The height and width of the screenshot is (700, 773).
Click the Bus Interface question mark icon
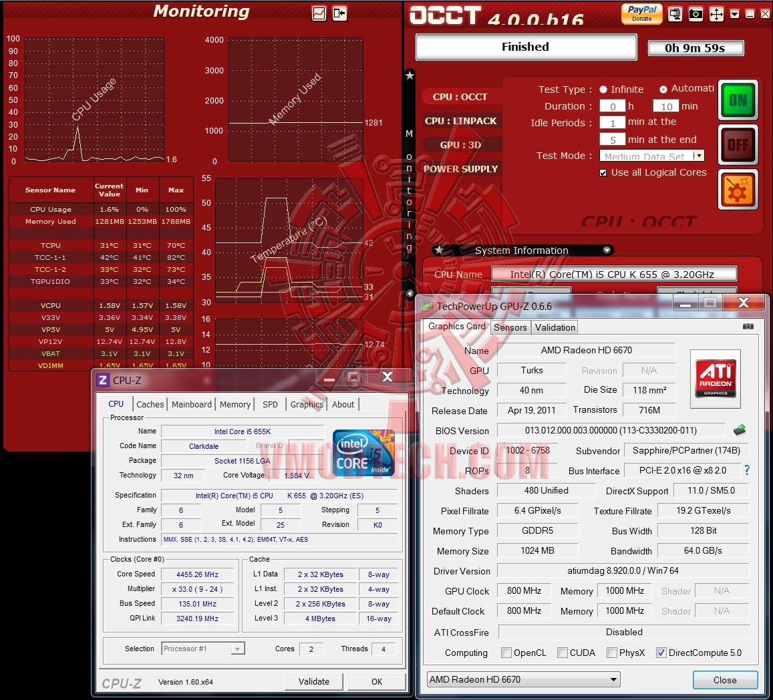point(747,470)
